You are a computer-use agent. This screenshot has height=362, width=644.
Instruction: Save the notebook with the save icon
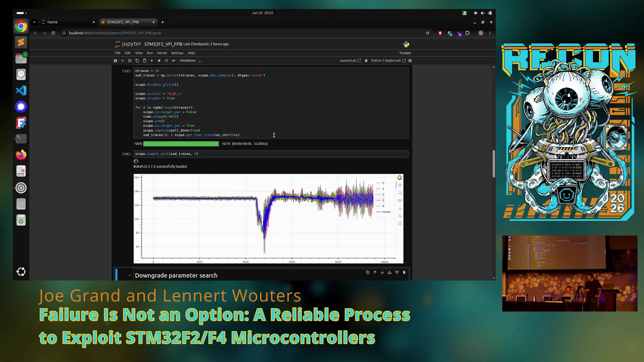[x=115, y=61]
